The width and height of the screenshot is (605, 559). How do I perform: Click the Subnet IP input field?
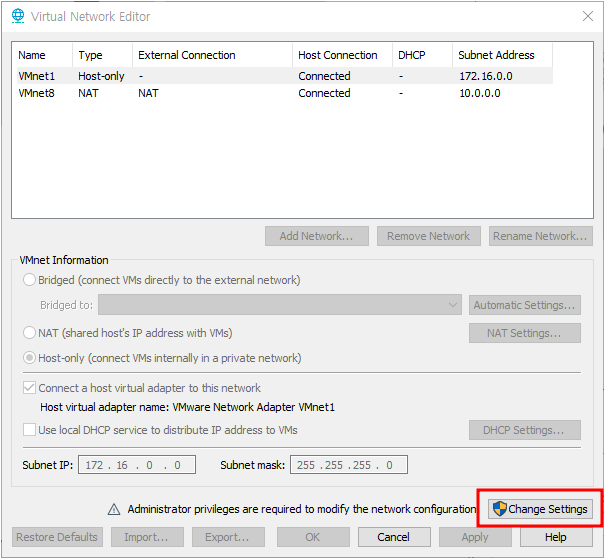(137, 465)
